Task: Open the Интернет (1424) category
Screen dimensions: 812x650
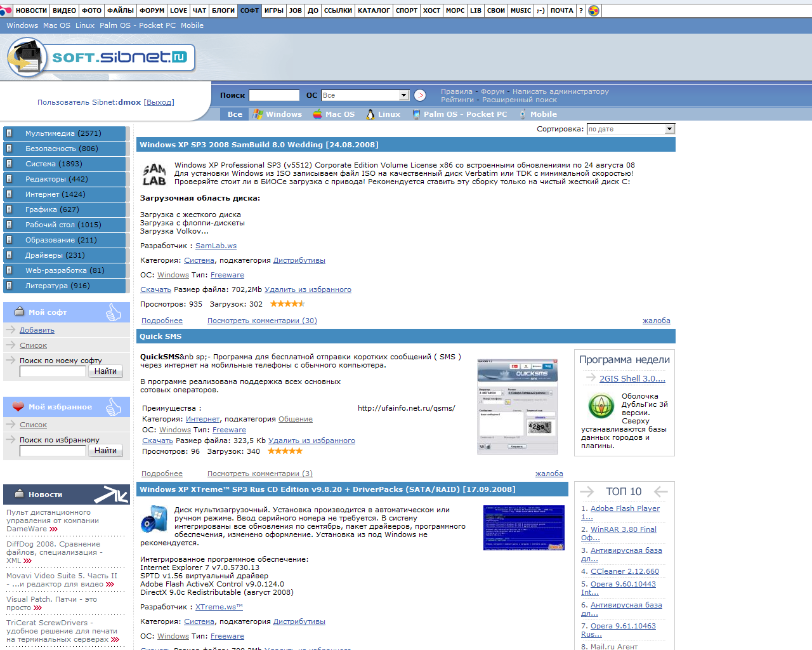Action: [x=65, y=194]
